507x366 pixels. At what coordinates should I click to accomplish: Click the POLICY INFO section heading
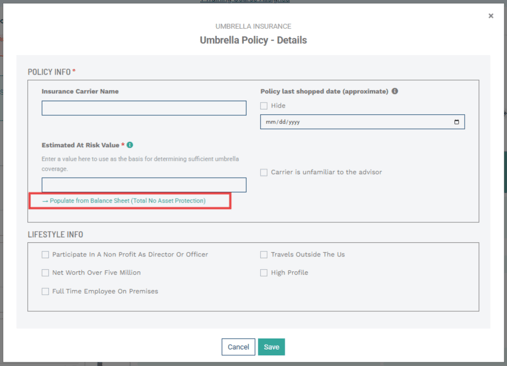pyautogui.click(x=49, y=72)
